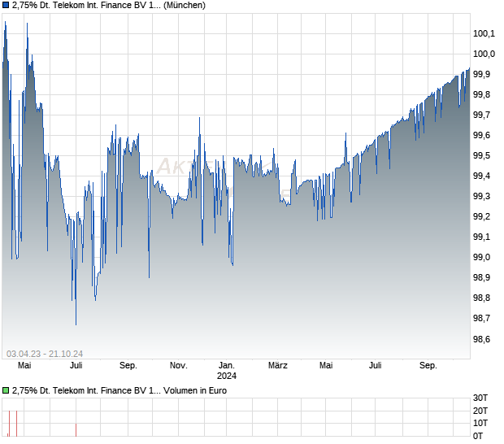Click the 99,6 price axis label
This screenshot has width=504, height=444.
tap(481, 135)
